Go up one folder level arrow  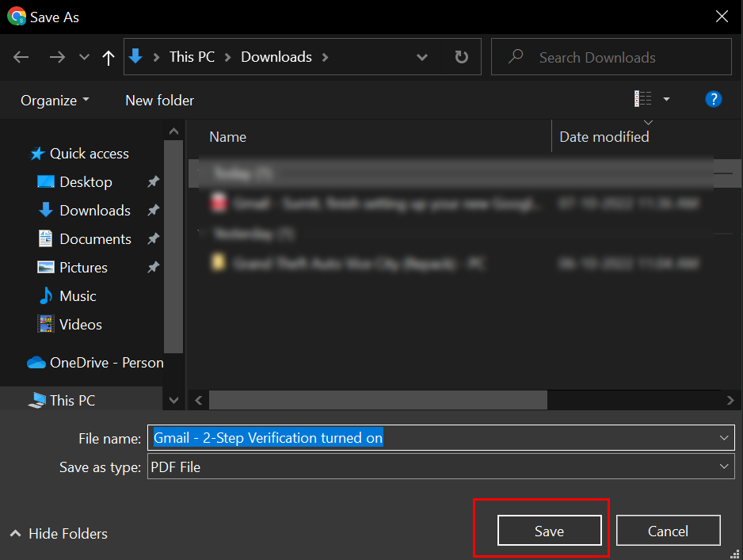click(x=109, y=58)
